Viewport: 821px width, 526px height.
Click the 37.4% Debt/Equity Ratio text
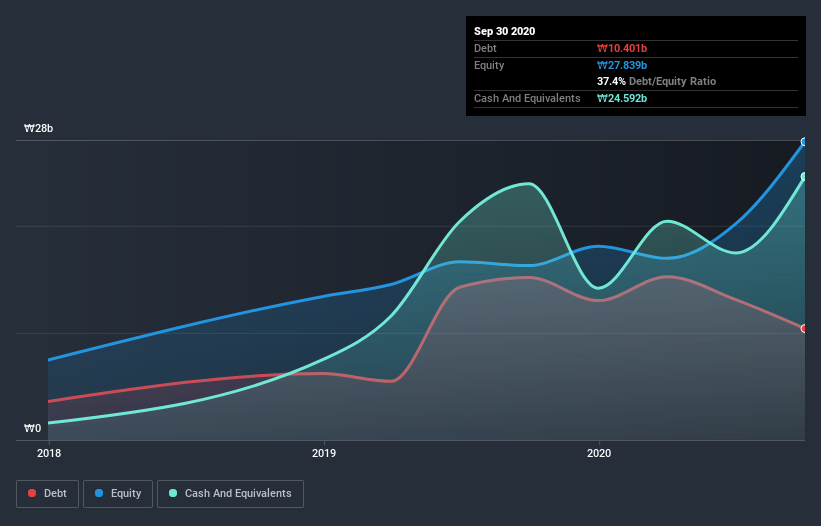(657, 82)
